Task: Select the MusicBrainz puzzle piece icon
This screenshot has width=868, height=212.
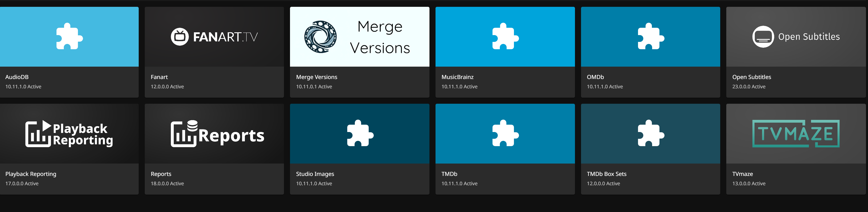Action: click(x=505, y=36)
